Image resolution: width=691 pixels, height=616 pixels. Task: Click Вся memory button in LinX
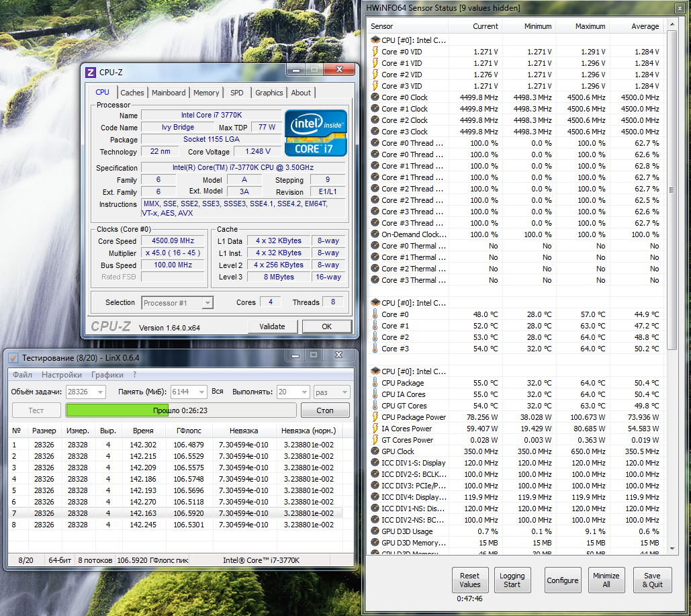[218, 392]
